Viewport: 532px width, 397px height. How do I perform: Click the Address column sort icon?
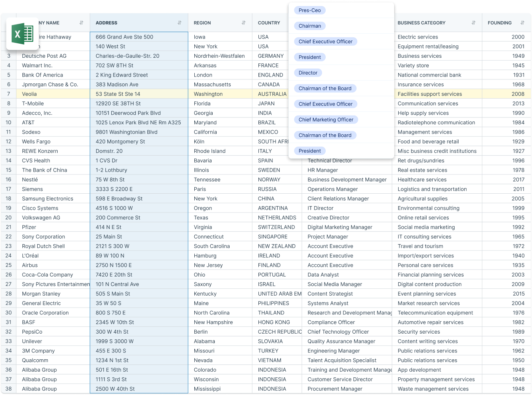179,23
